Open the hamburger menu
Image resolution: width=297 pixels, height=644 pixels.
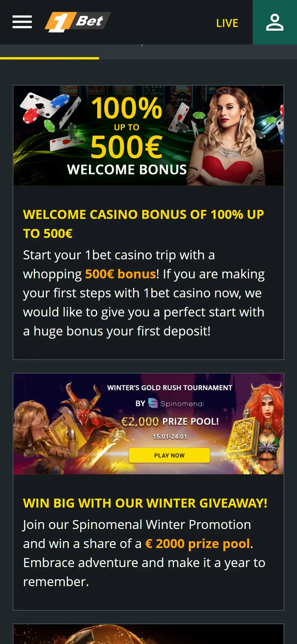click(22, 22)
